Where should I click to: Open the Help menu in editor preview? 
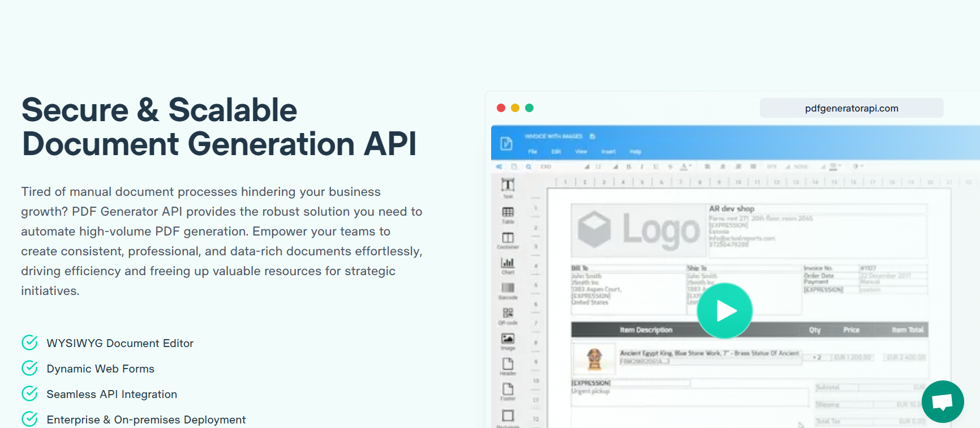tap(635, 152)
